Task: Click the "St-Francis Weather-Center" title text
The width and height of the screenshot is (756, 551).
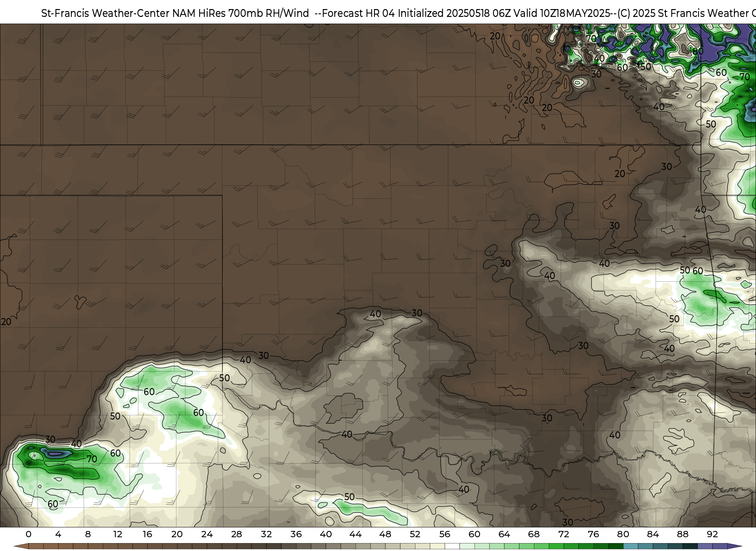Action: [x=106, y=13]
